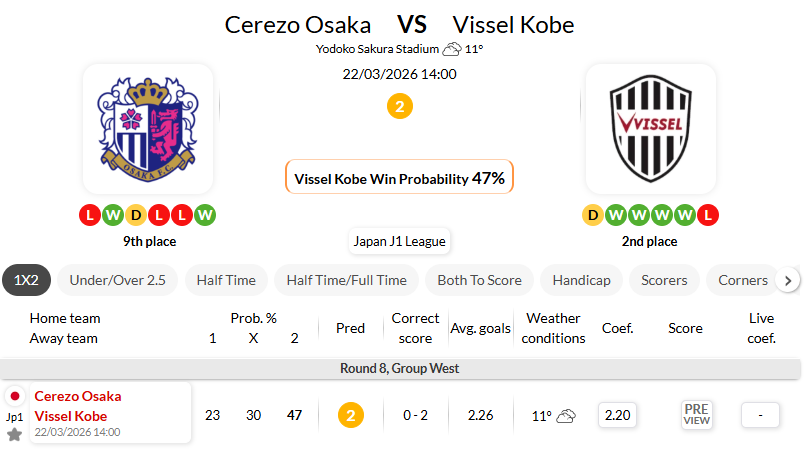Switch to the Scorers tab

click(x=664, y=280)
